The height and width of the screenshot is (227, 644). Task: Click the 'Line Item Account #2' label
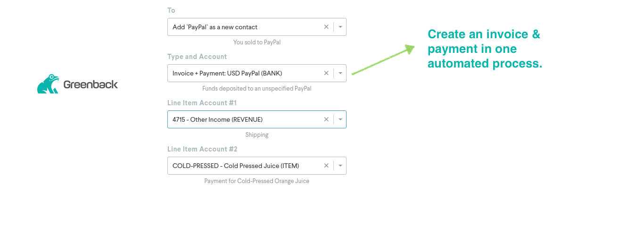[202, 149]
